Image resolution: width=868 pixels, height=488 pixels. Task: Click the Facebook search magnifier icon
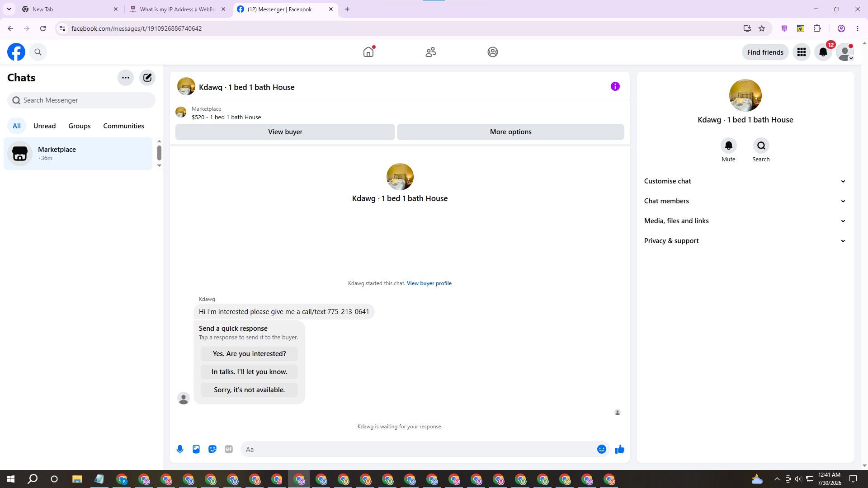(x=38, y=52)
